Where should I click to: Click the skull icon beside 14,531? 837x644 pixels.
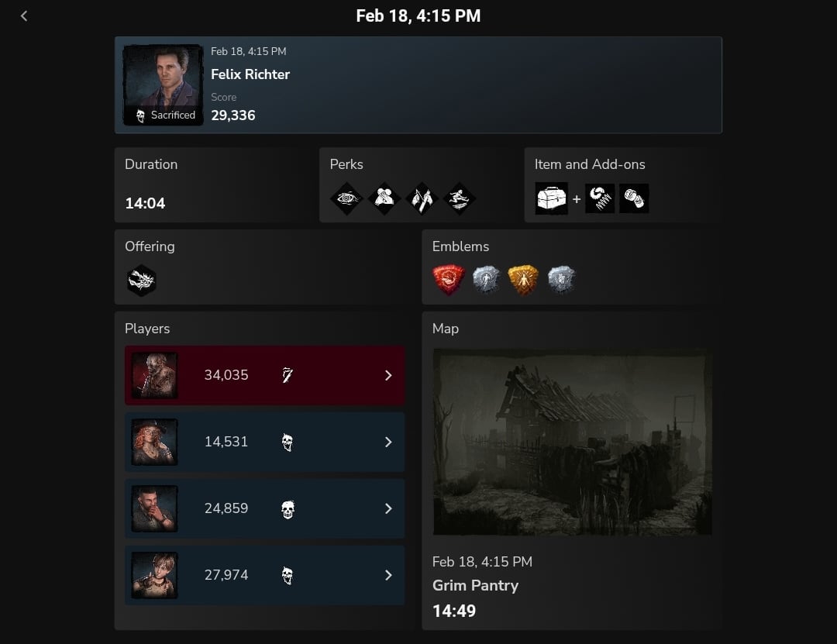(288, 443)
